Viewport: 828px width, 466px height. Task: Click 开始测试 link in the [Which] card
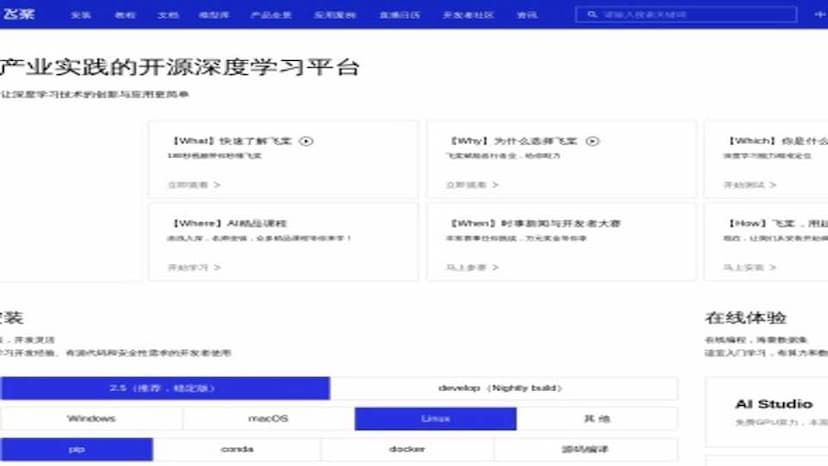point(750,185)
